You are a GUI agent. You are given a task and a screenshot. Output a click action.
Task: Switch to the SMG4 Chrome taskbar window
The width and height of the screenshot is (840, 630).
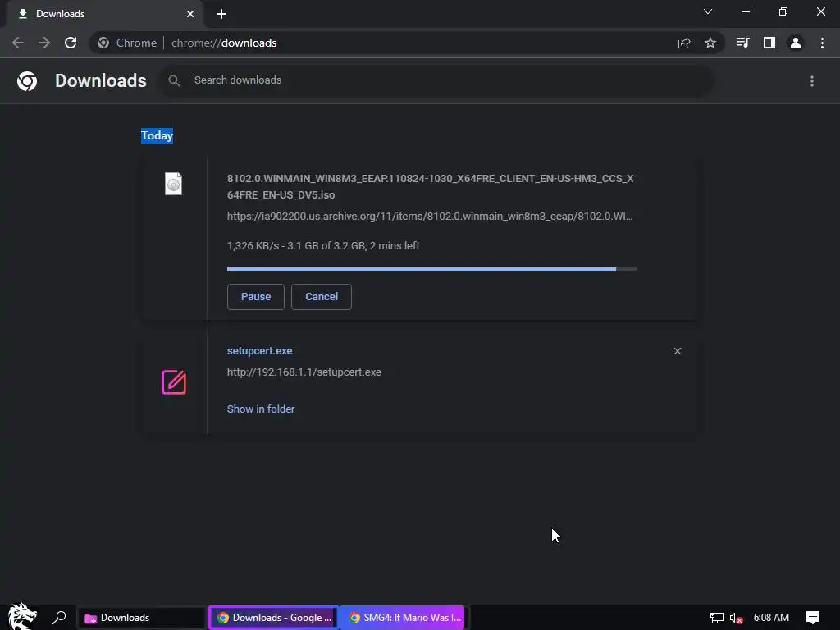404,618
